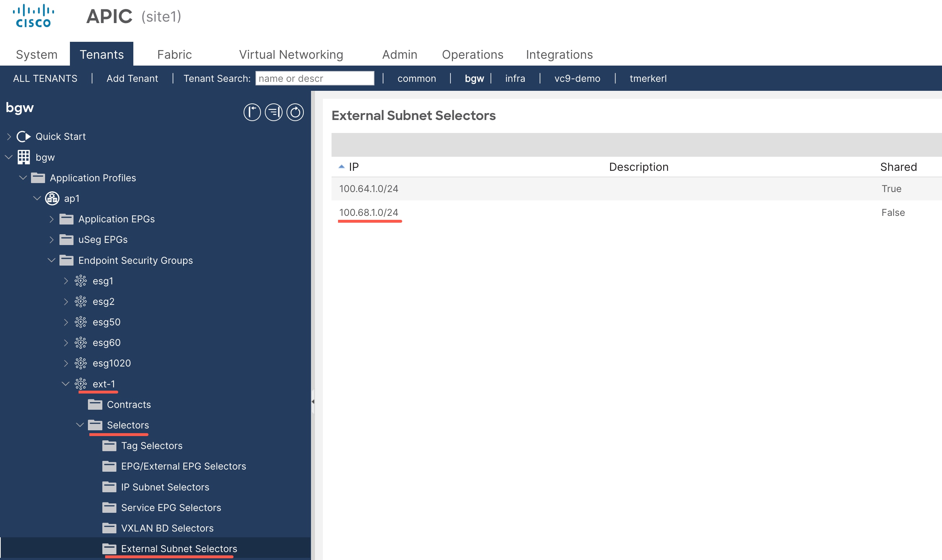Click the Endpoint Security Groups folder icon
The image size is (942, 560).
66,260
